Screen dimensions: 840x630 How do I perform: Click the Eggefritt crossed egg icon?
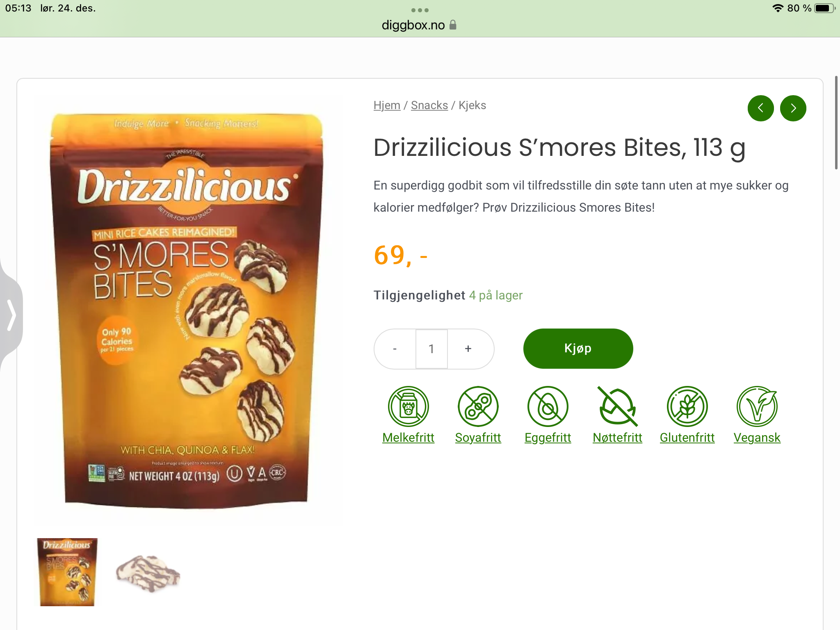(x=548, y=406)
